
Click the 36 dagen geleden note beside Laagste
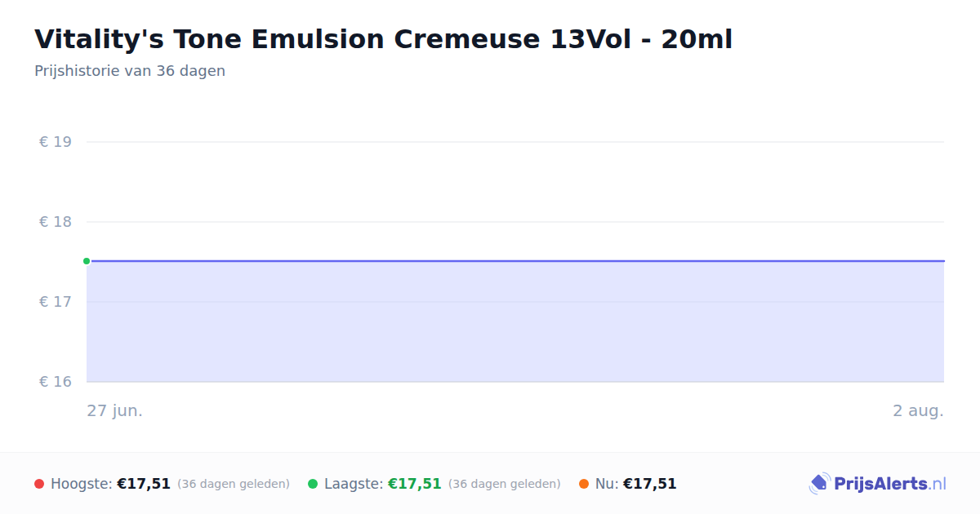pos(505,484)
